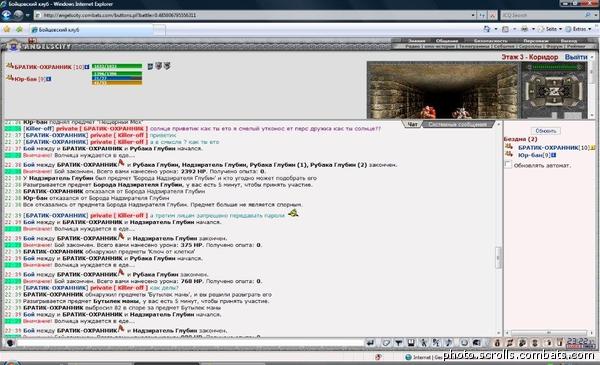Screen dimensions: 600x365
Task: Click the Stop icon beside the address bar
Action: click(492, 15)
